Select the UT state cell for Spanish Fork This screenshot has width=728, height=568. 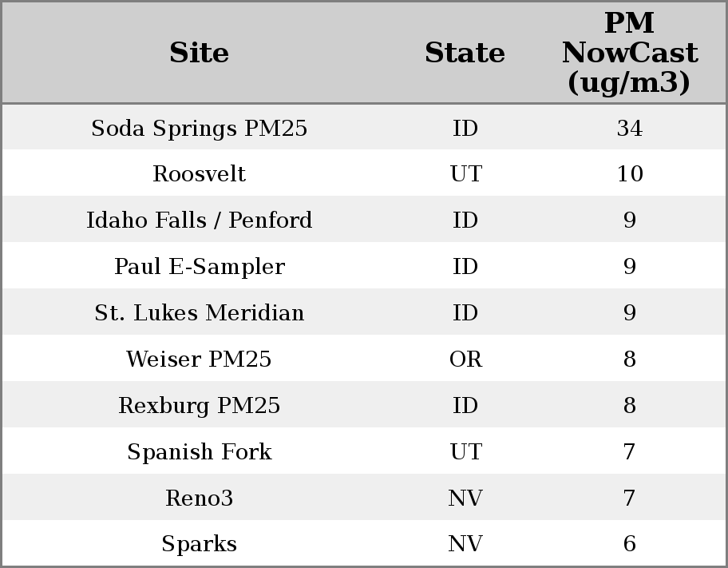point(465,452)
